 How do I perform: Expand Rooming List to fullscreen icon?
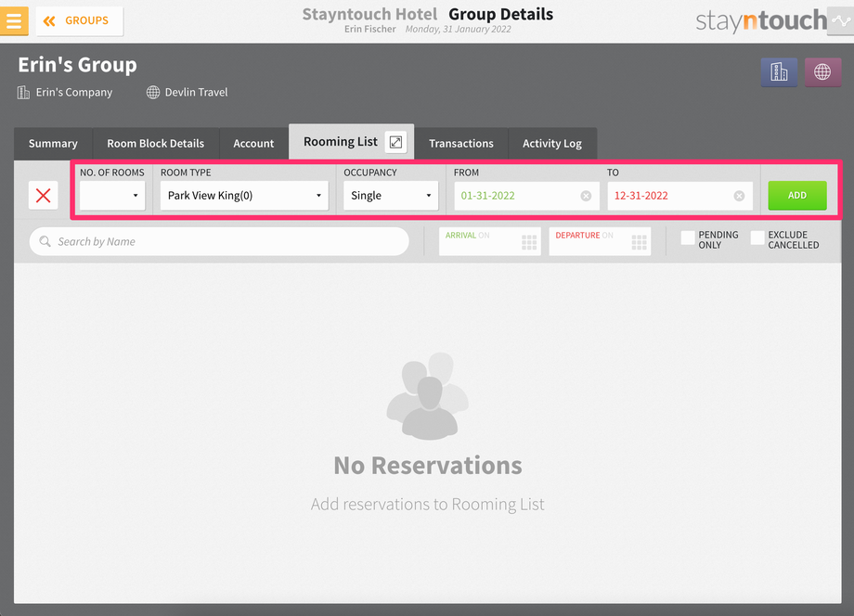point(396,143)
